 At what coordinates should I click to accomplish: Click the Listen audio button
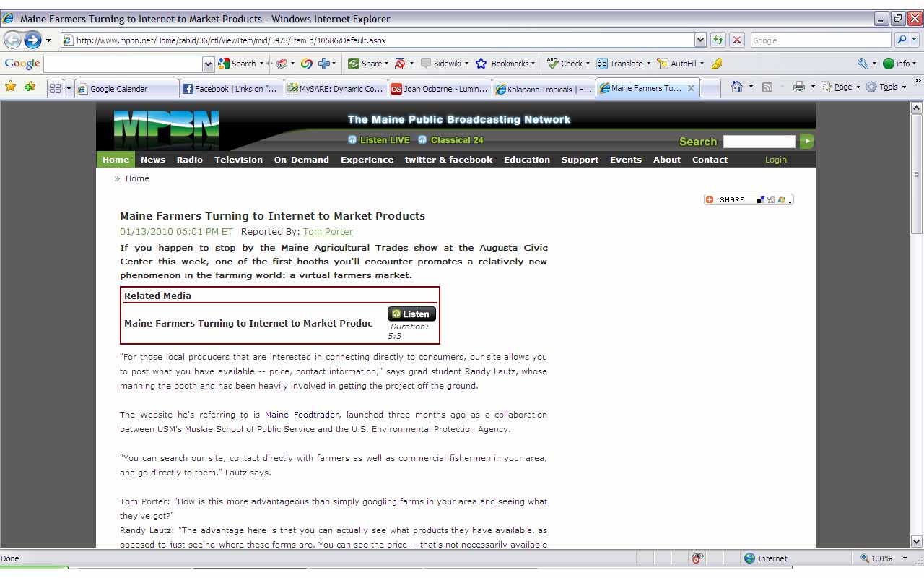point(411,314)
